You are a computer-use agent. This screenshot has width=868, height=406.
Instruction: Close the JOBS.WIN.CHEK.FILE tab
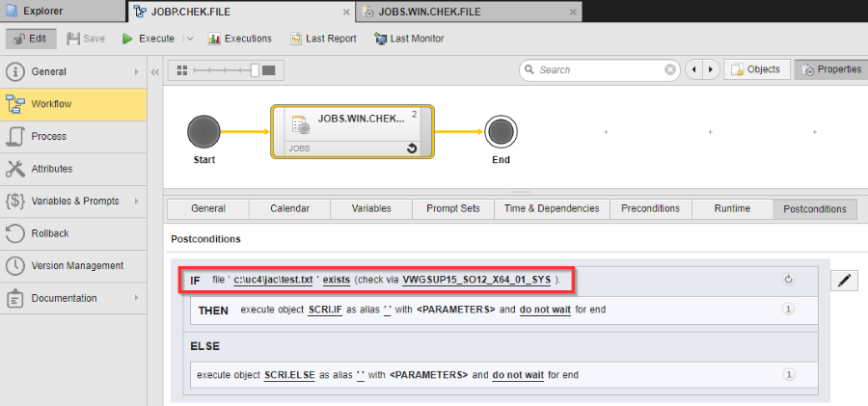(573, 12)
